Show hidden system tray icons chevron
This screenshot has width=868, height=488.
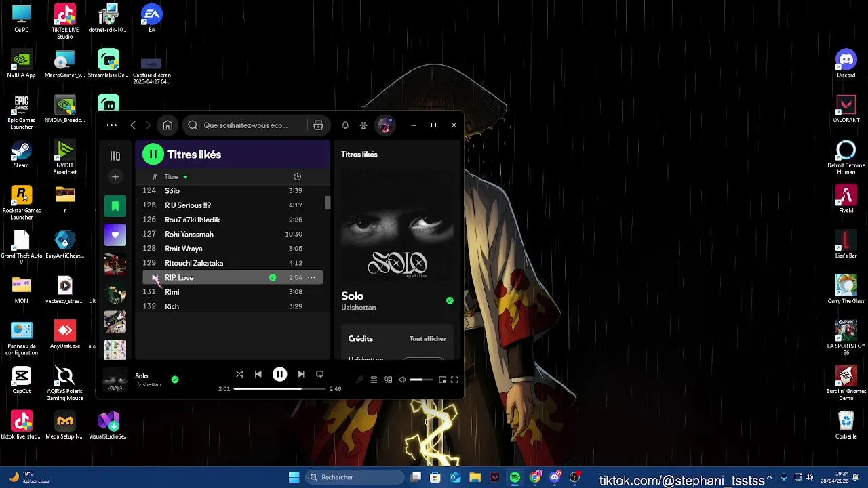[770, 477]
